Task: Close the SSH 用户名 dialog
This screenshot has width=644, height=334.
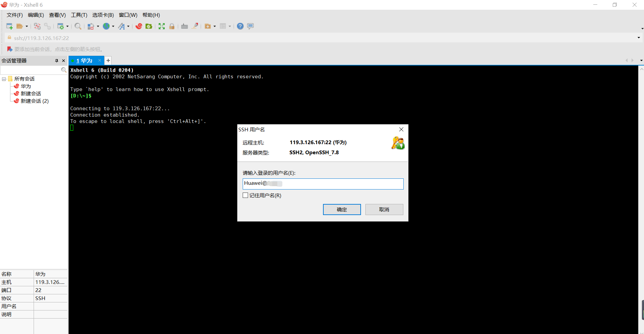Action: (401, 129)
